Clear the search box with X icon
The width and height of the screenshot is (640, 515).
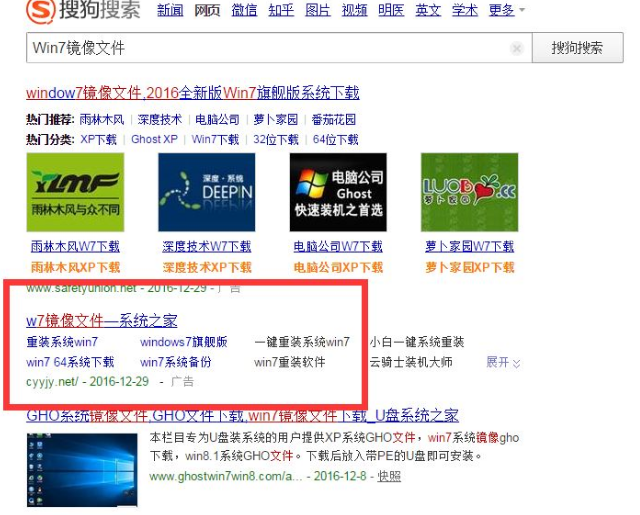(516, 48)
